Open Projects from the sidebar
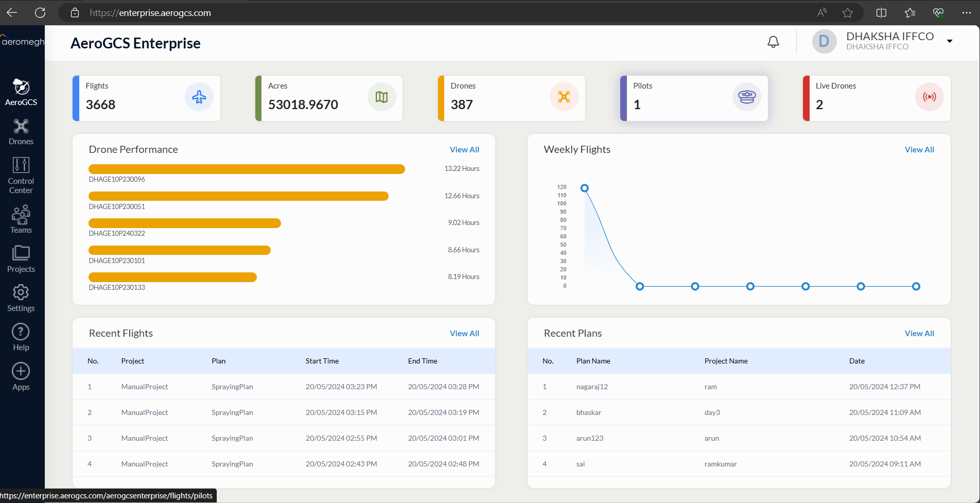This screenshot has height=503, width=980. click(x=21, y=258)
